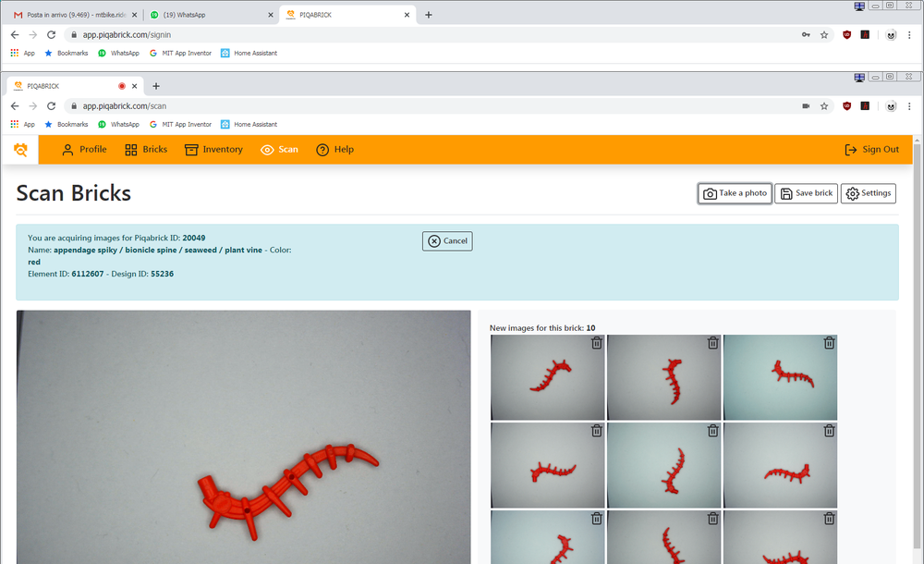Image resolution: width=924 pixels, height=564 pixels.
Task: Delete first image in the bottom row
Action: (x=596, y=518)
